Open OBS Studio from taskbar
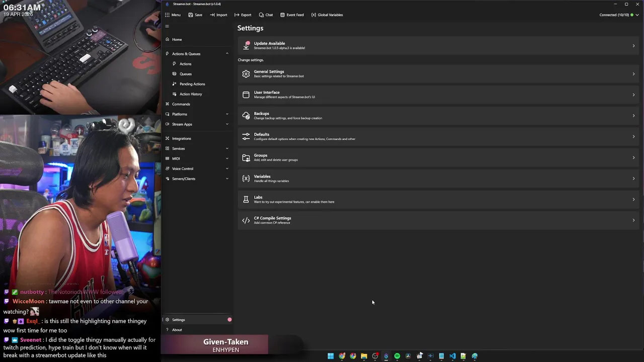The image size is (644, 362). (375, 356)
